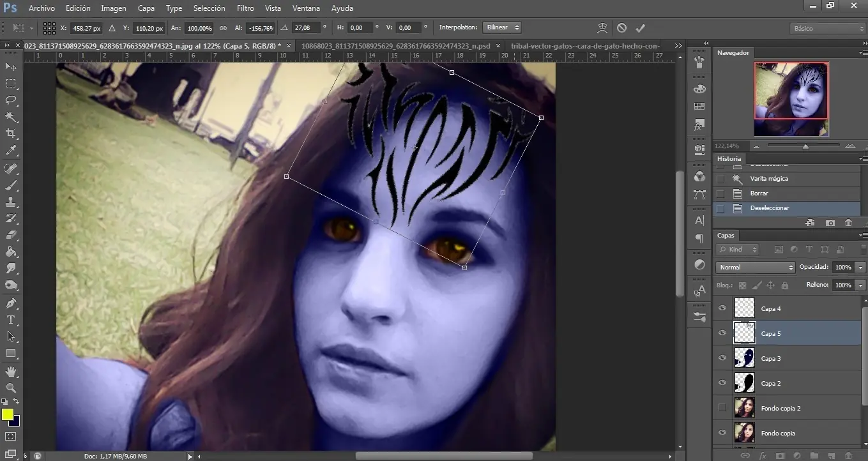The height and width of the screenshot is (461, 868).
Task: Open the Capas panel menu
Action: point(863,236)
